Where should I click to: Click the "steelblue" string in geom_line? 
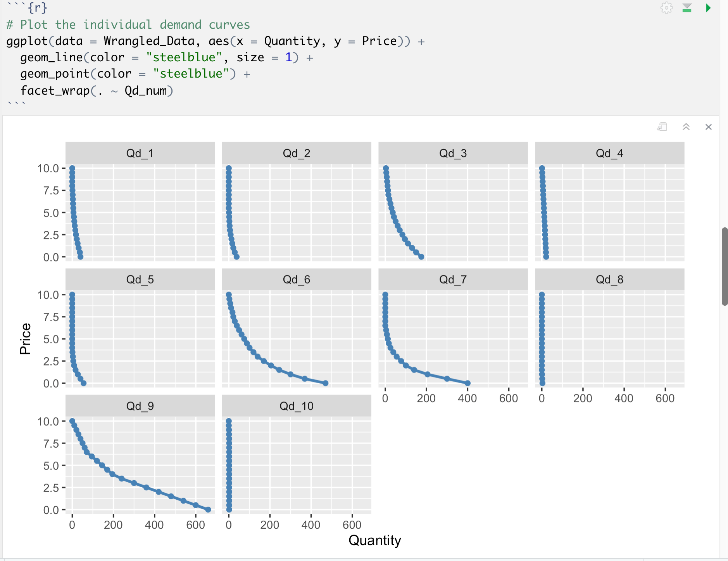184,57
